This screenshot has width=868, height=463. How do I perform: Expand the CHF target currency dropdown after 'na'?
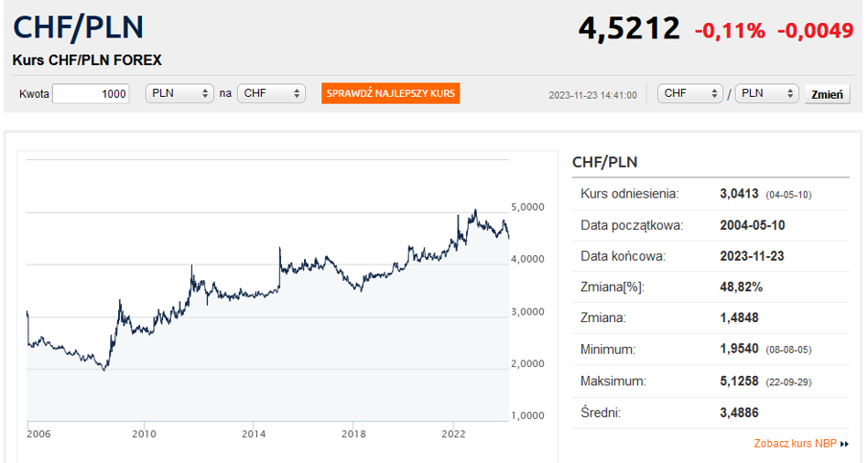(x=271, y=93)
